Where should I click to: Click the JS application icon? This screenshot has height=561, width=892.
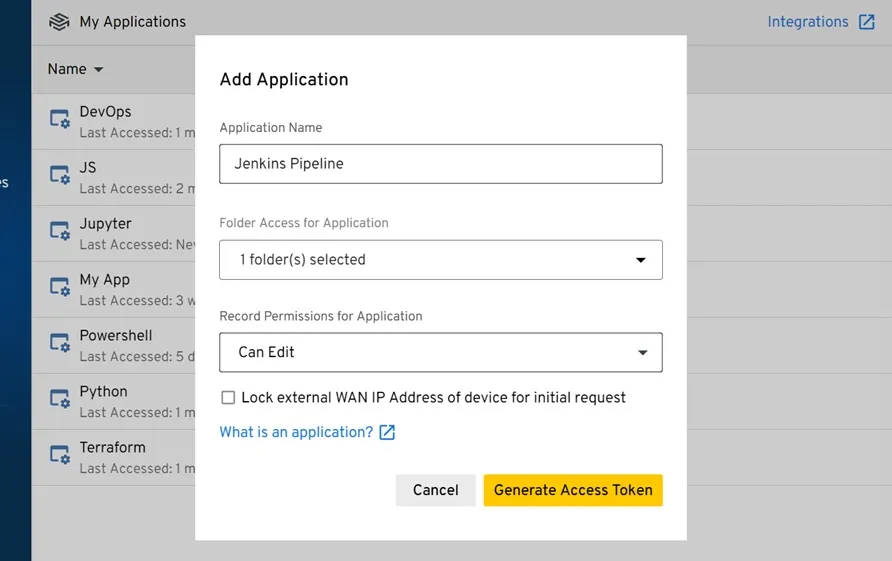click(x=60, y=176)
